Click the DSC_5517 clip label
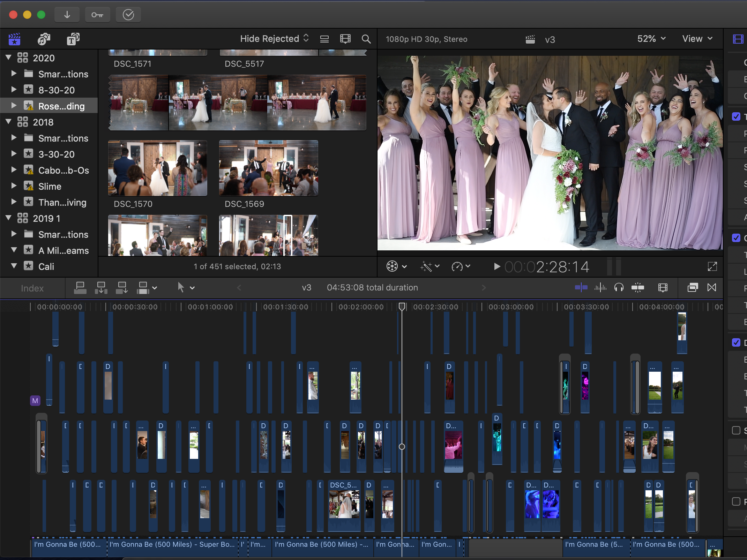 coord(244,64)
